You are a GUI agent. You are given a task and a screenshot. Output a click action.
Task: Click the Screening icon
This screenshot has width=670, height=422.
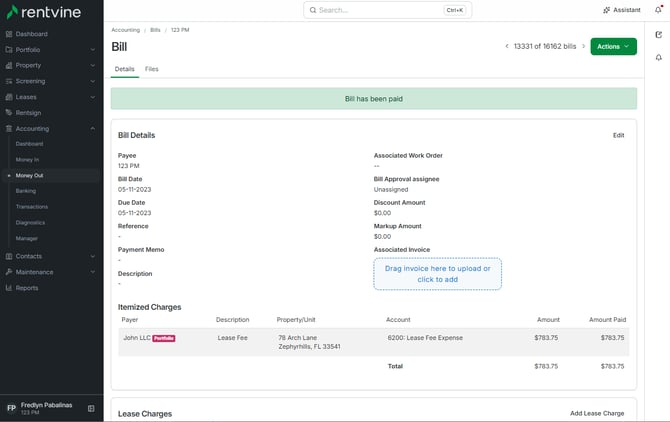9,81
